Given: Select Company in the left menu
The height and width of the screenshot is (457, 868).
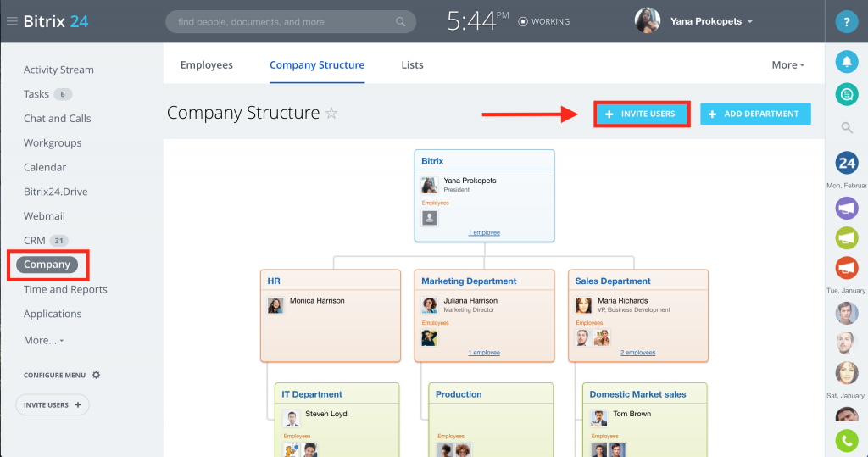Looking at the screenshot, I should pos(47,265).
